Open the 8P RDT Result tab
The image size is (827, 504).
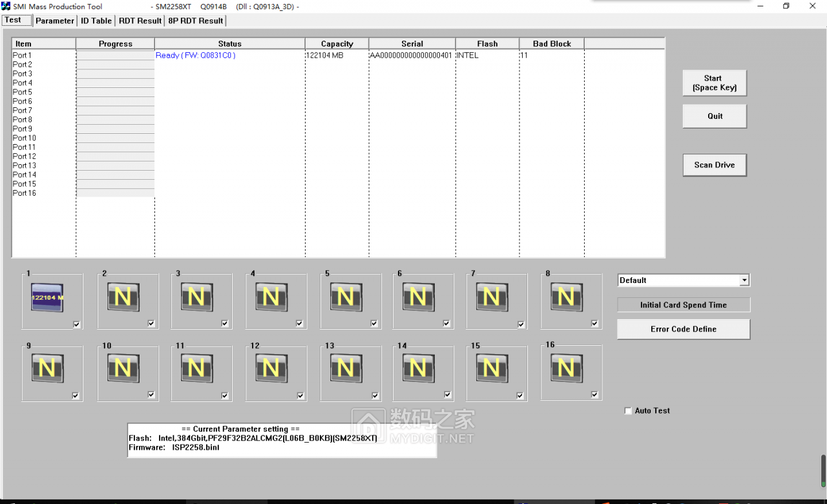click(x=196, y=21)
